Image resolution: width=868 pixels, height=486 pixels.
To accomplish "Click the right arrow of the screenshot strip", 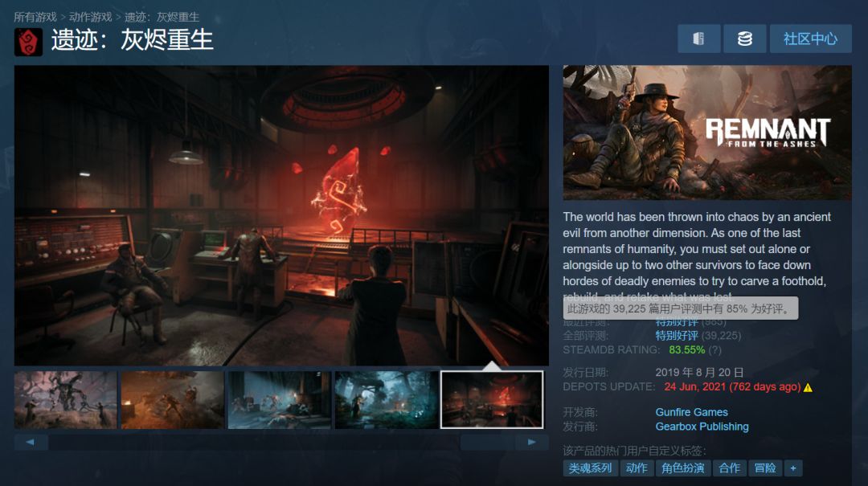I will coord(532,442).
